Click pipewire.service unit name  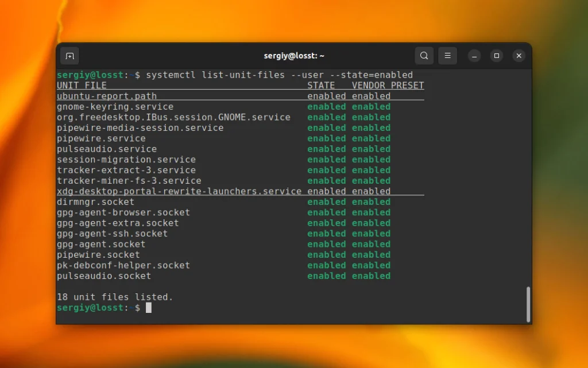point(101,138)
